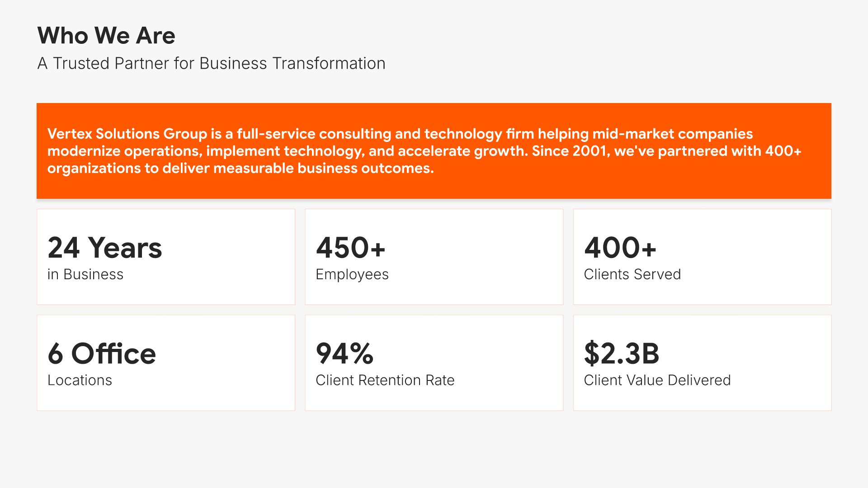Select the "Locations" label

(x=80, y=380)
